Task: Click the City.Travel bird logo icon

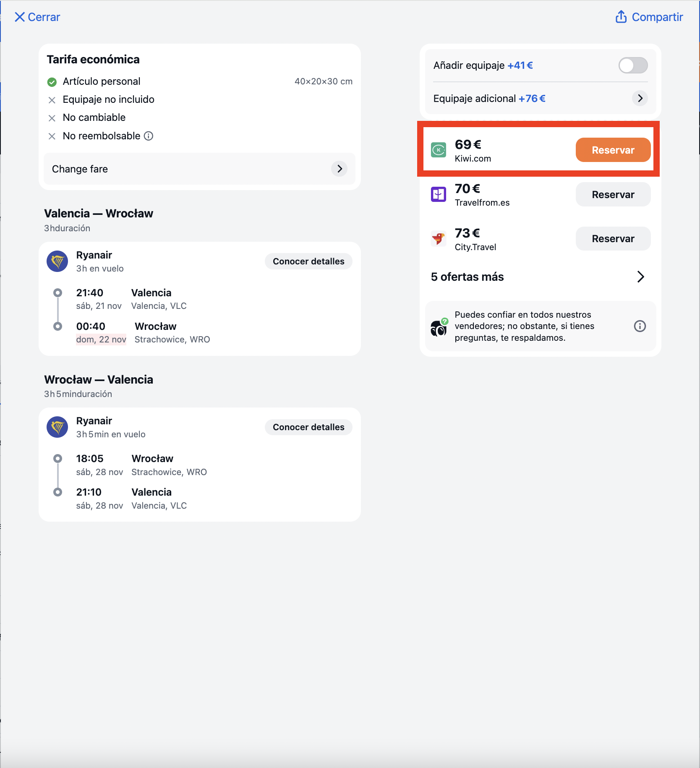Action: 439,238
